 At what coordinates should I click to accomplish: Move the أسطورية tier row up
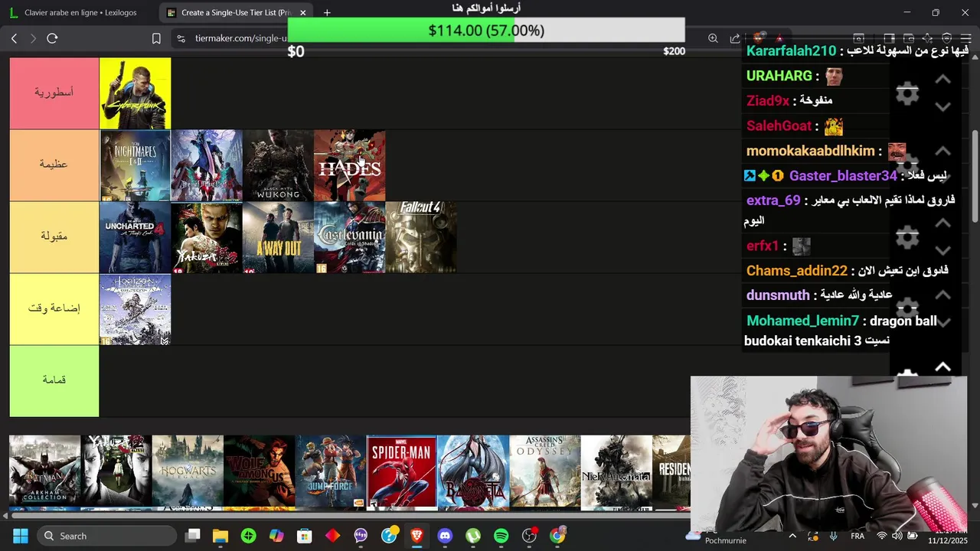[x=942, y=79]
